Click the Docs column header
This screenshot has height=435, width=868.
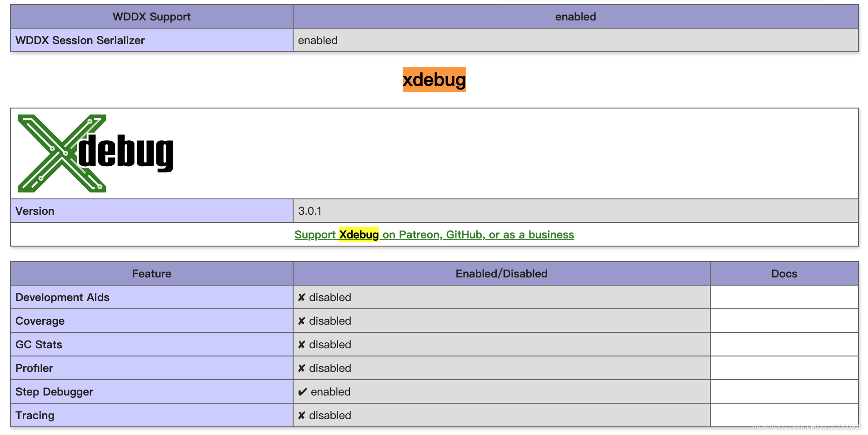[x=784, y=274]
